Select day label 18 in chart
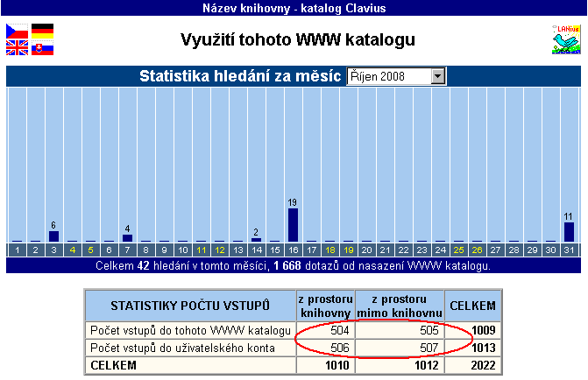 point(330,250)
